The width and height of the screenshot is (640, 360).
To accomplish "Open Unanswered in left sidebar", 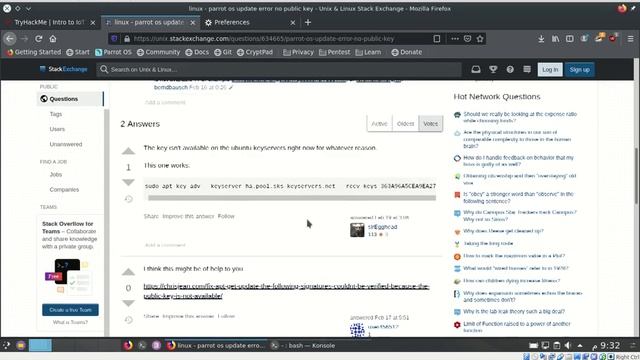I will 66,144.
